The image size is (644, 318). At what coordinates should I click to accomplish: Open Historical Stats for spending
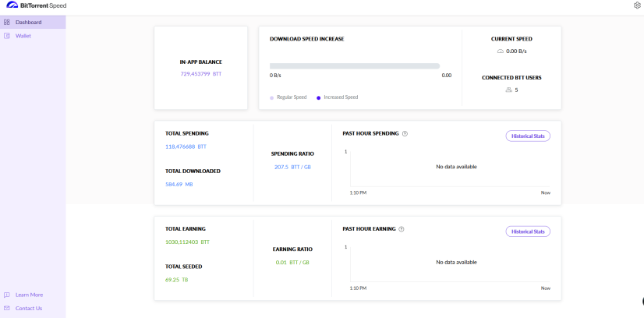click(x=528, y=136)
